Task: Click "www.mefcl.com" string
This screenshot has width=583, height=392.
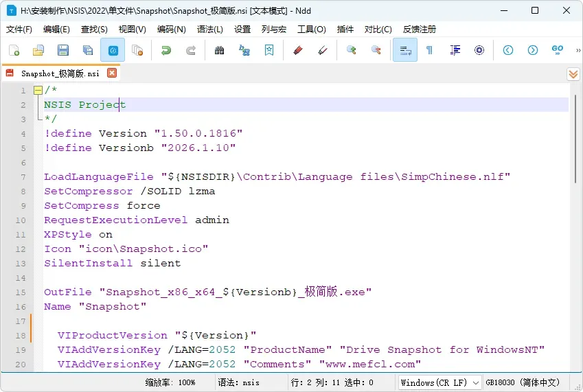Action: 370,364
